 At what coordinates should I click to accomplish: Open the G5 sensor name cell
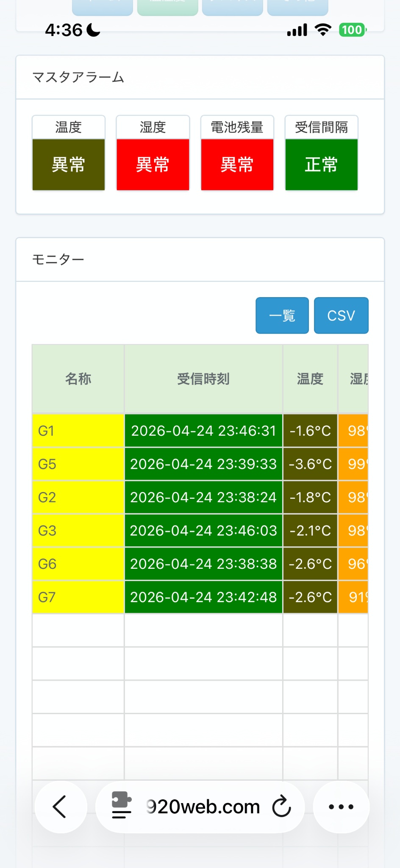point(78,464)
